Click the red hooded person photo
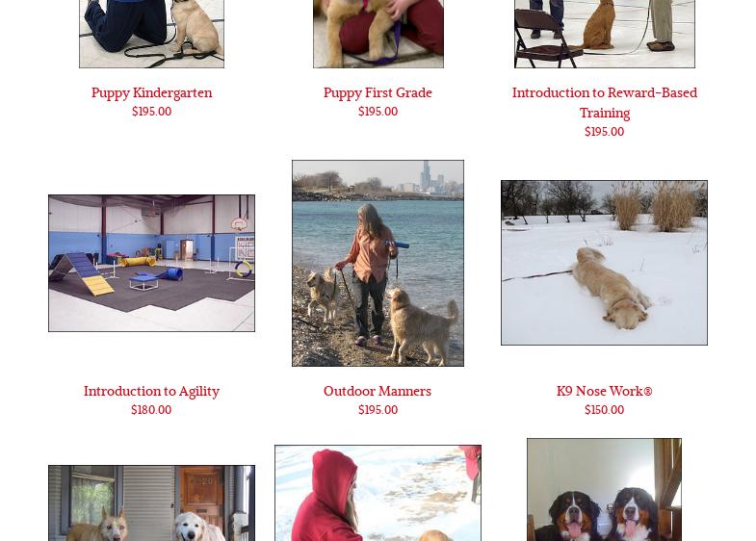The image size is (756, 541). [x=378, y=493]
